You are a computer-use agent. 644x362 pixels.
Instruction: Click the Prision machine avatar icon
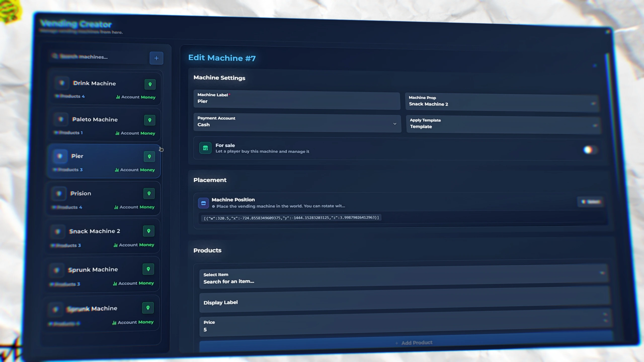tap(59, 193)
